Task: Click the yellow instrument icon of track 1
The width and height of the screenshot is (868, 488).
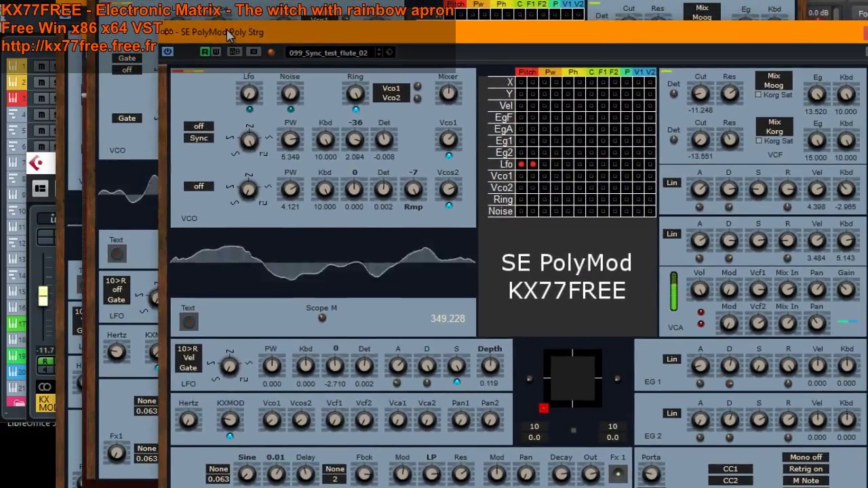Action: click(x=13, y=66)
